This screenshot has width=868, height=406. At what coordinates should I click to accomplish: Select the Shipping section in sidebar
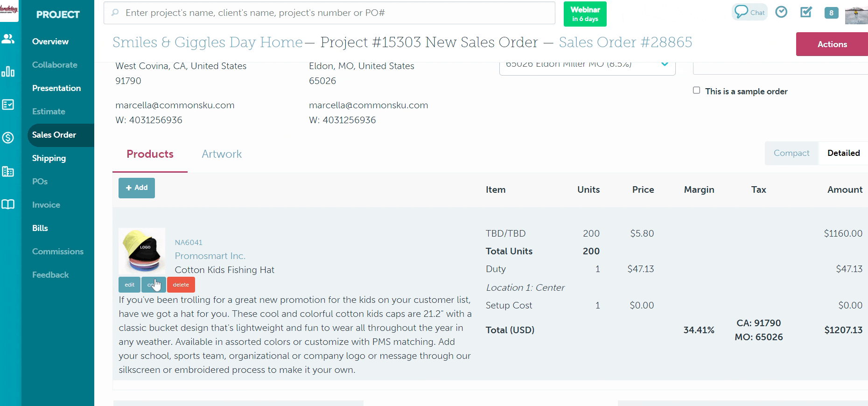[49, 158]
